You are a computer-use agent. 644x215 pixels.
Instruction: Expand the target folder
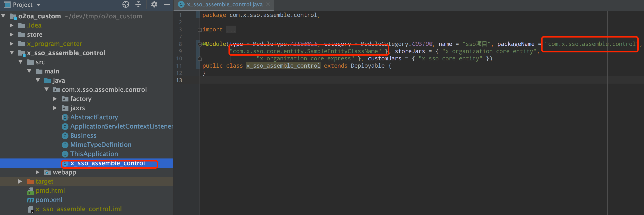(20, 182)
